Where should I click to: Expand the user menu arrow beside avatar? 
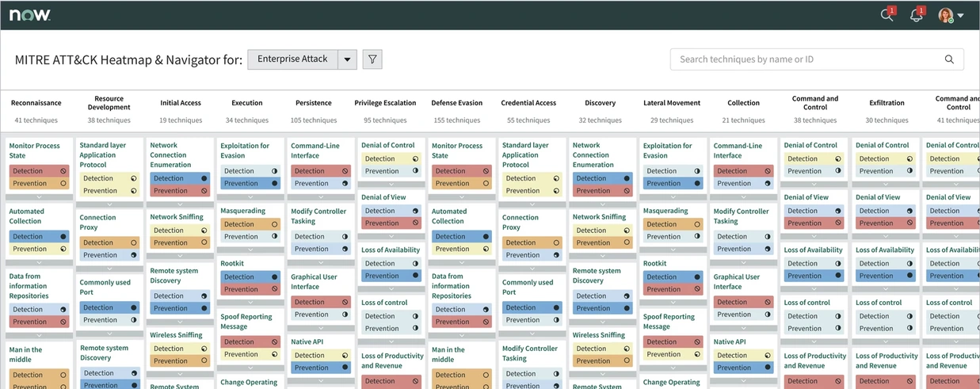click(x=960, y=15)
